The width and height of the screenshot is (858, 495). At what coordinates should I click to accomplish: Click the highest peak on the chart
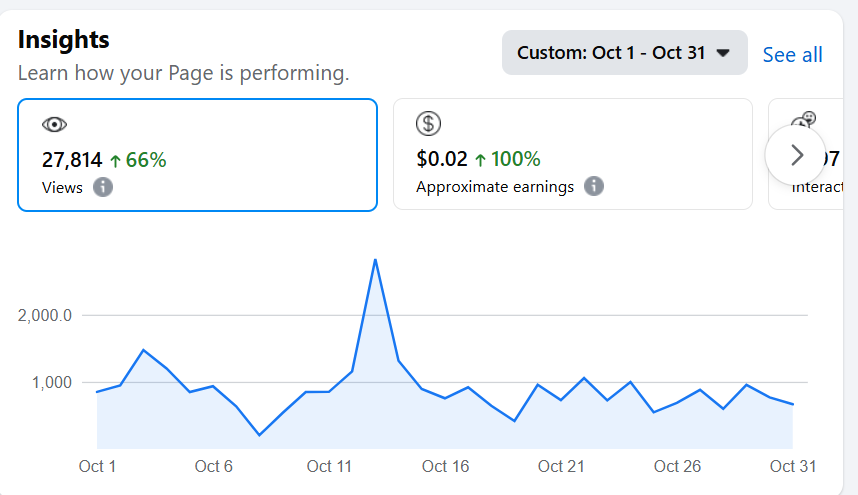click(374, 260)
